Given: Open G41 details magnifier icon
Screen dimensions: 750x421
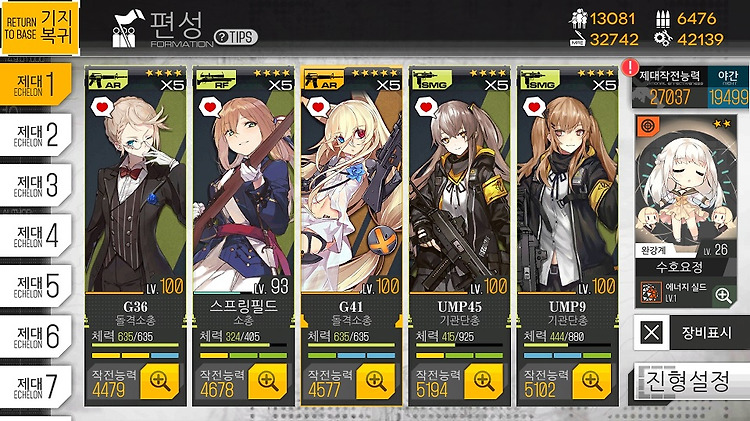Looking at the screenshot, I should coord(376,381).
